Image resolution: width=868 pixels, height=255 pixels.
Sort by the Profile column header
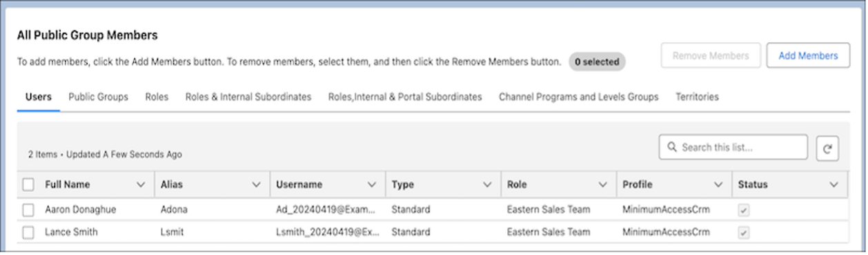tap(638, 185)
